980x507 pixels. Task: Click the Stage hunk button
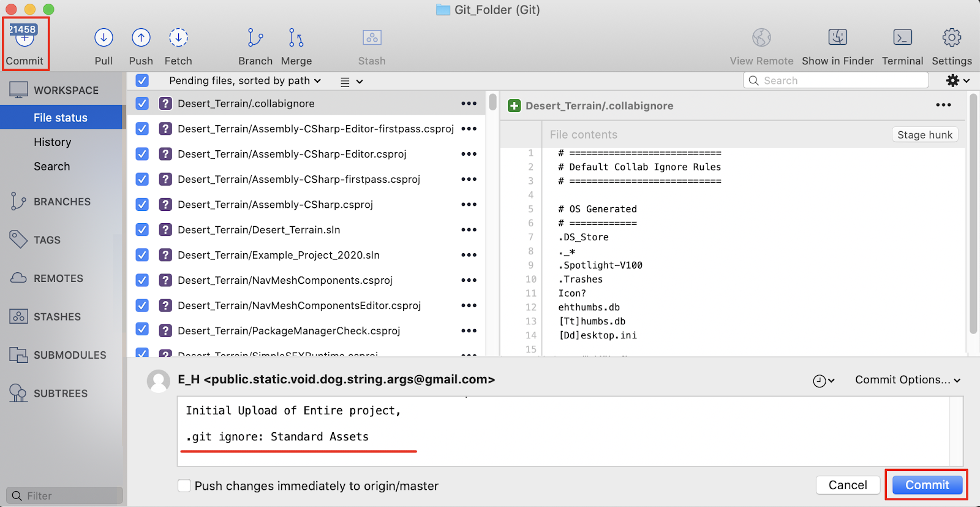click(924, 135)
